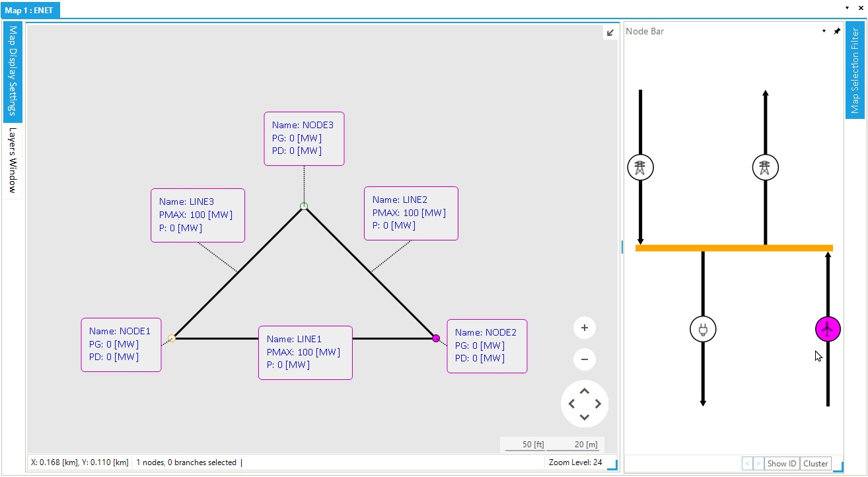Open the Node Bar options dropdown arrow
Viewport: 868px width, 477px height.
click(x=824, y=31)
